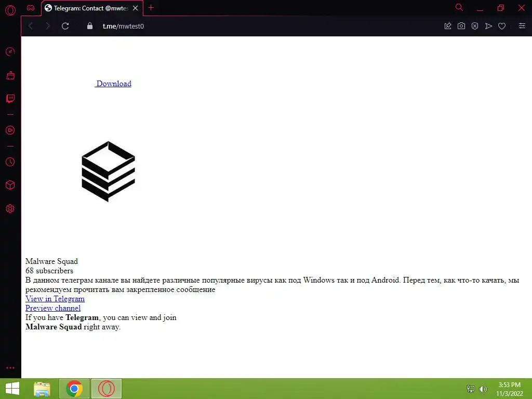532x399 pixels.
Task: Reload the current page
Action: click(x=65, y=26)
